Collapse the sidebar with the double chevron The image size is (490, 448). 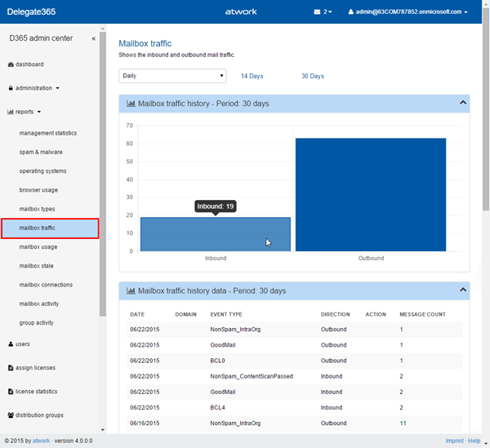93,38
